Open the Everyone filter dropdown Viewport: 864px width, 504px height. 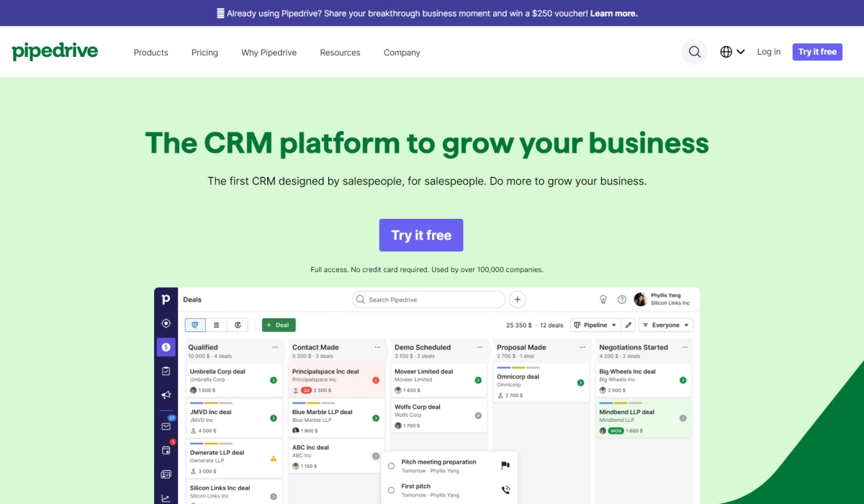(x=665, y=325)
